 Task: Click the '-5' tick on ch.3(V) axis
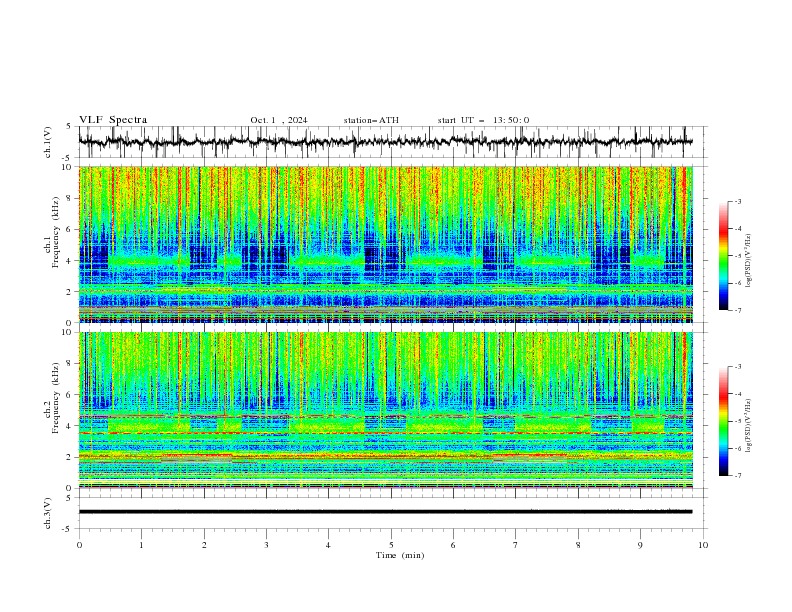(67, 529)
